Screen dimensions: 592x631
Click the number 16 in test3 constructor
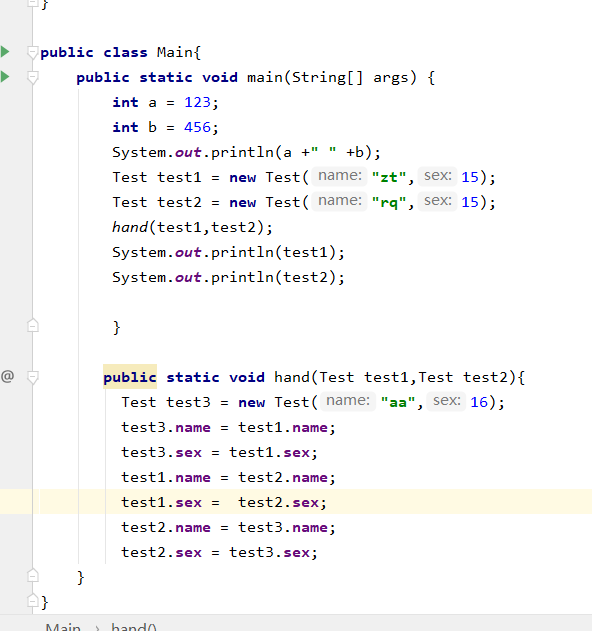click(x=479, y=402)
